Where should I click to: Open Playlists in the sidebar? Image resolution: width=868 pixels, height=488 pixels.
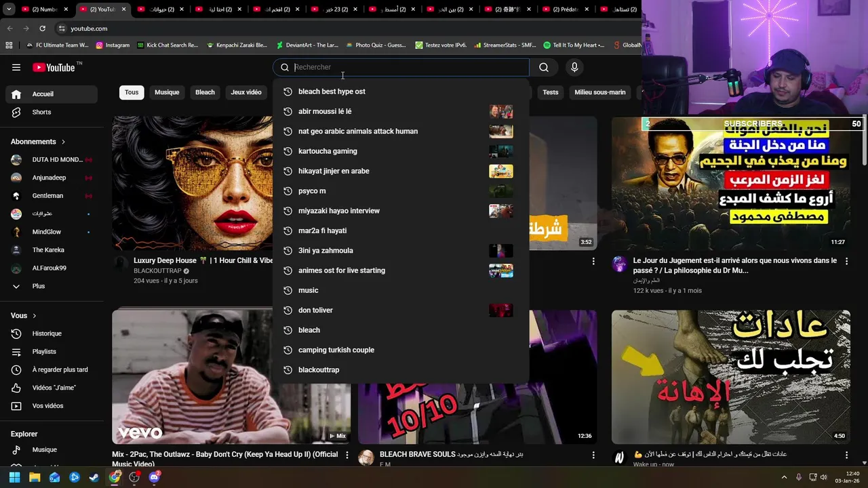(52, 352)
